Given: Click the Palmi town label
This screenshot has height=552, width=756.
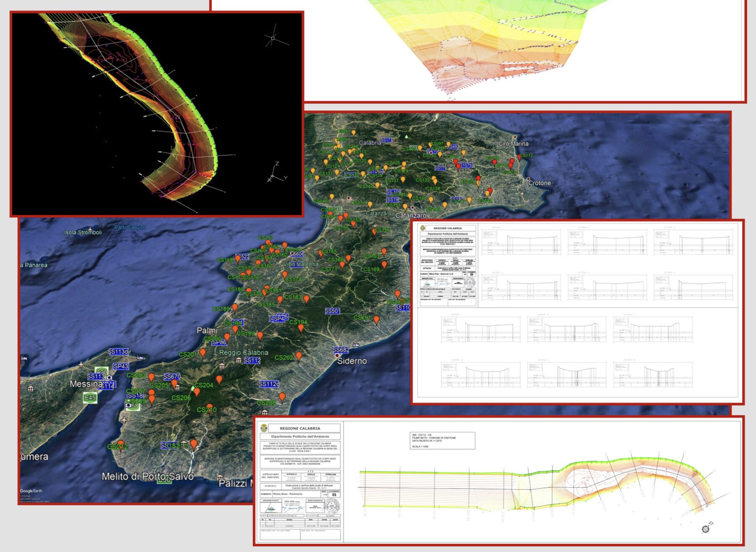Looking at the screenshot, I should [207, 330].
